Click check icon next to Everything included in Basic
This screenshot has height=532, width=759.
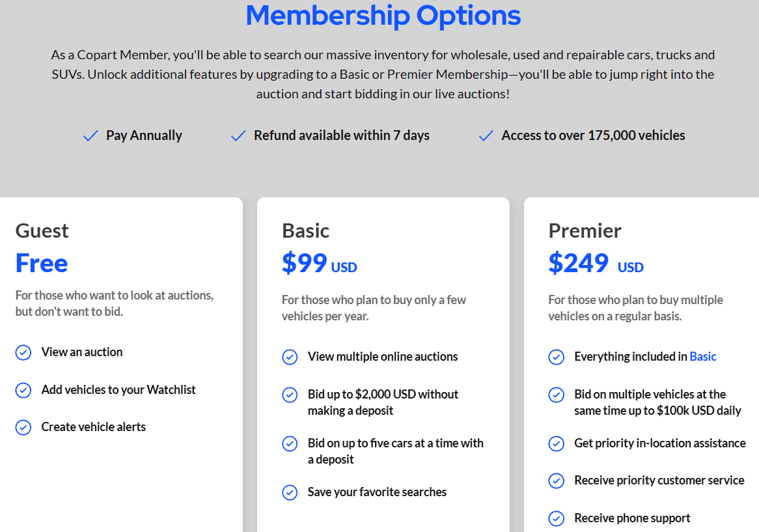point(556,357)
